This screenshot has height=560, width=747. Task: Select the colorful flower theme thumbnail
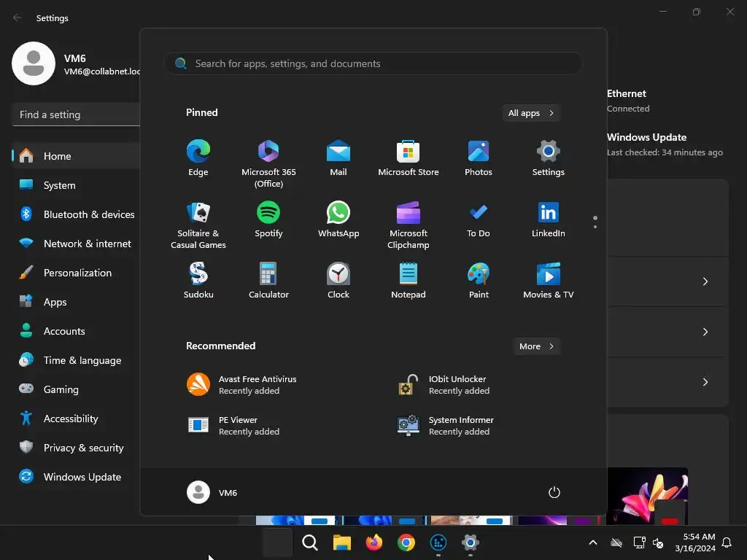(x=648, y=496)
